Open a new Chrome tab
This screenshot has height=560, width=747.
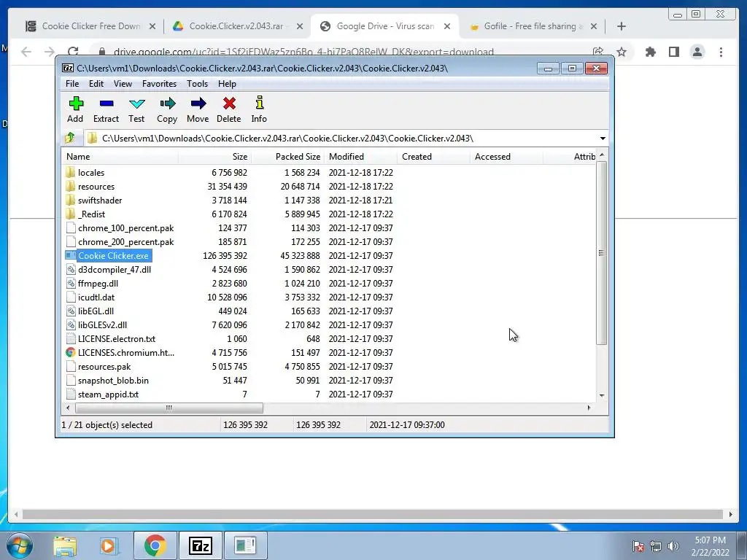coord(622,26)
